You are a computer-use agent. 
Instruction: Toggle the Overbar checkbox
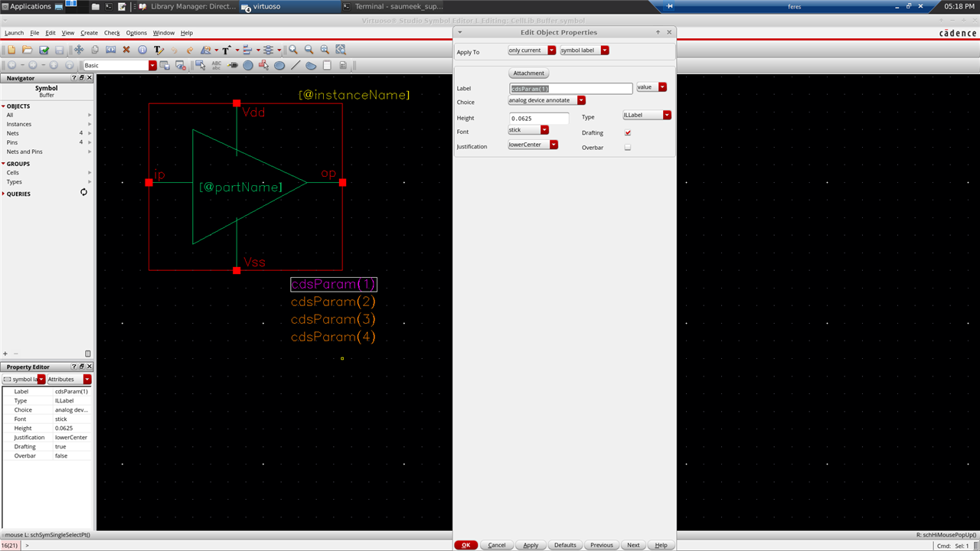pos(628,147)
